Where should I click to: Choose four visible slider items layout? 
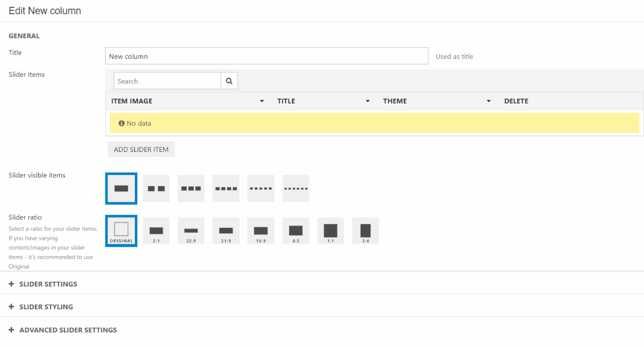pos(226,189)
